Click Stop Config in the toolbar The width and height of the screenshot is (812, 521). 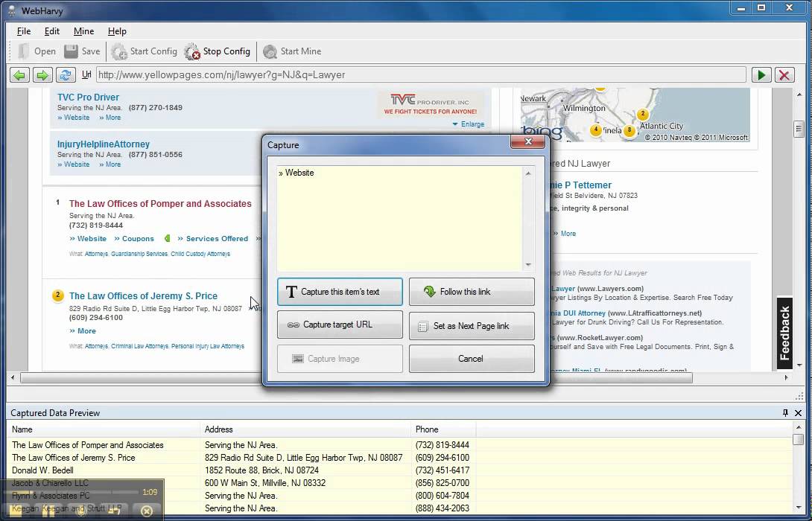218,51
